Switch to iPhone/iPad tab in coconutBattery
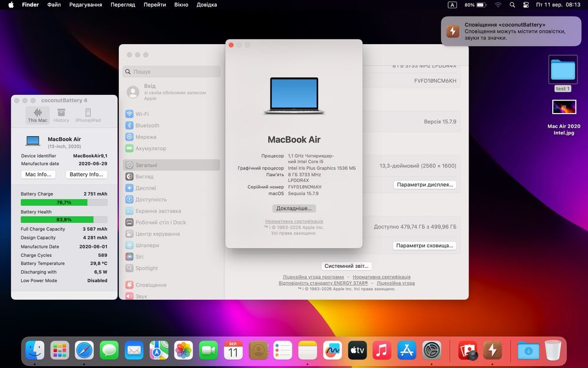The height and width of the screenshot is (368, 588). [88, 115]
